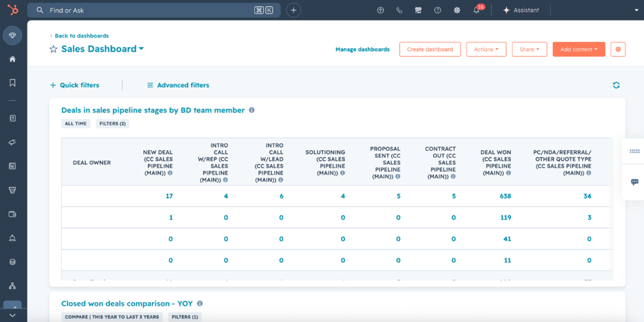The height and width of the screenshot is (322, 644).
Task: Click the Find or Ask search field
Action: (154, 10)
